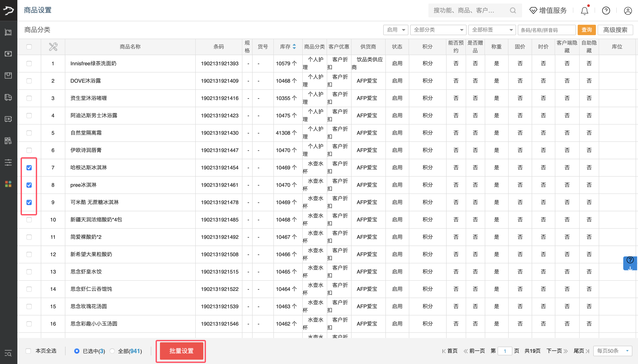This screenshot has height=364, width=638.
Task: Click the red 批量设置 button
Action: click(181, 351)
